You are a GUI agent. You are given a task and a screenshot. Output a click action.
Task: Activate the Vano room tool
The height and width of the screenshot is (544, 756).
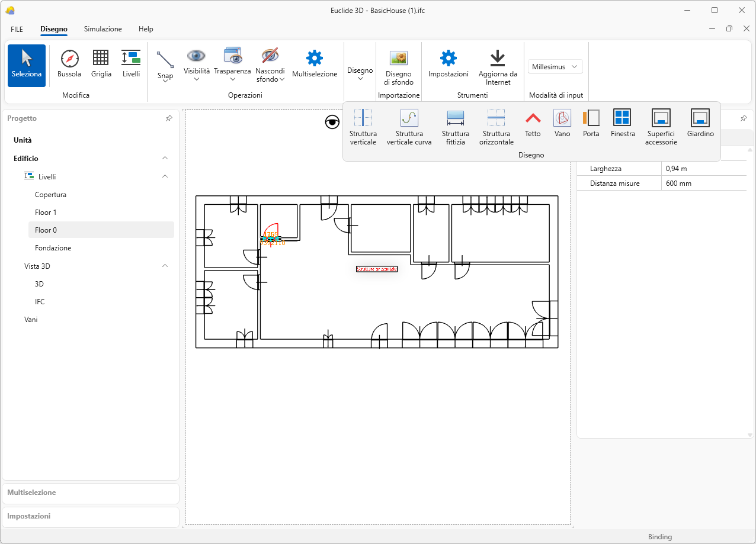(x=562, y=124)
